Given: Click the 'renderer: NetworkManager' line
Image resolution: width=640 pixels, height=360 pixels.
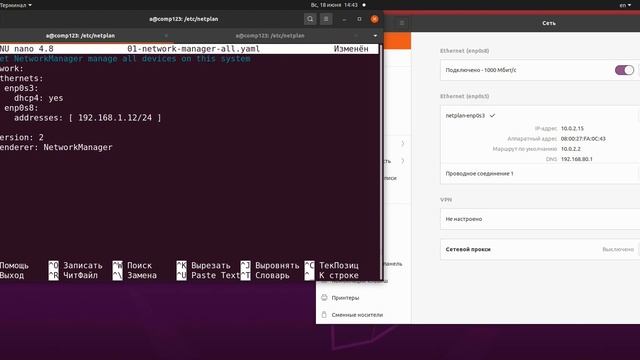Looking at the screenshot, I should [x=56, y=147].
